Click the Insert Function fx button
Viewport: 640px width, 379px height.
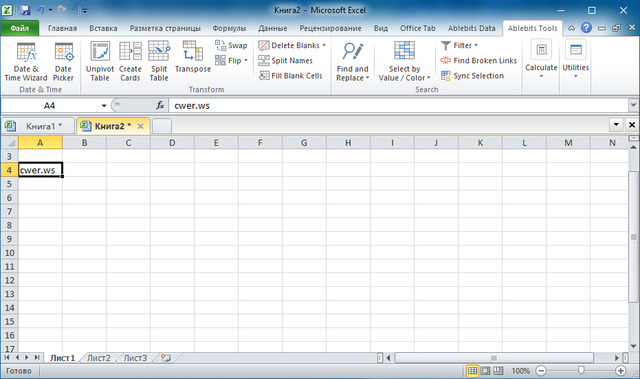(160, 105)
